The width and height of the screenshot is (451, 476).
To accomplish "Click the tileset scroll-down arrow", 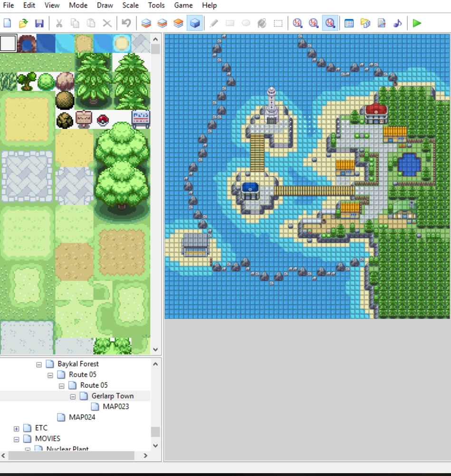I will [155, 350].
